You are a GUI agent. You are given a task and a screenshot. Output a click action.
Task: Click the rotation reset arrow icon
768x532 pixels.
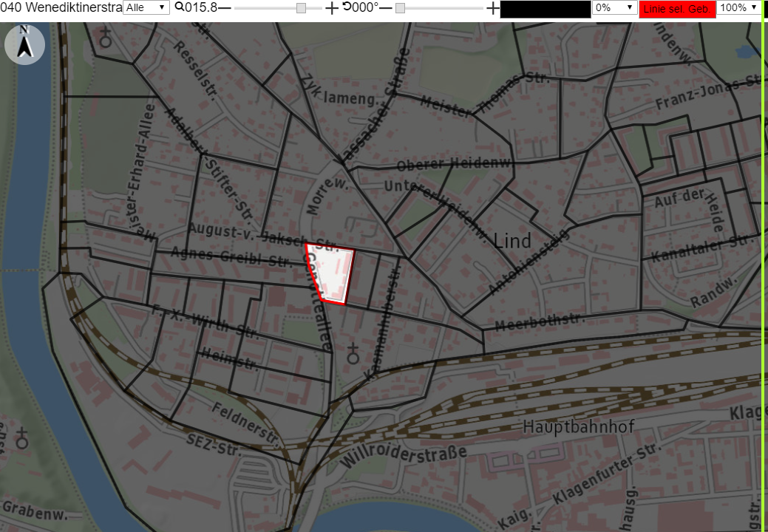(x=347, y=7)
